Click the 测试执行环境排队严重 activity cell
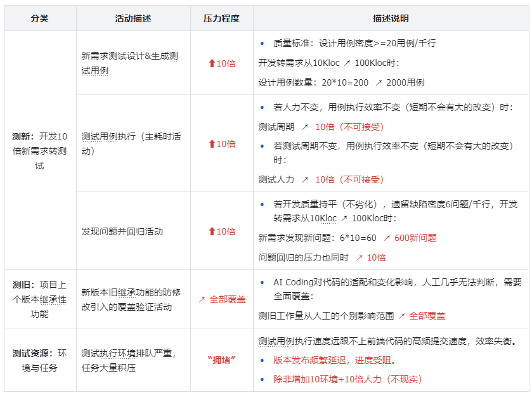 click(x=133, y=359)
